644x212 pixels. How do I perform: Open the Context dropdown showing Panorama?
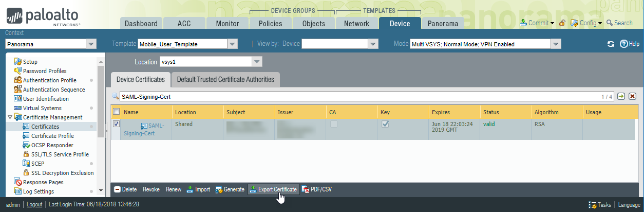click(x=91, y=44)
